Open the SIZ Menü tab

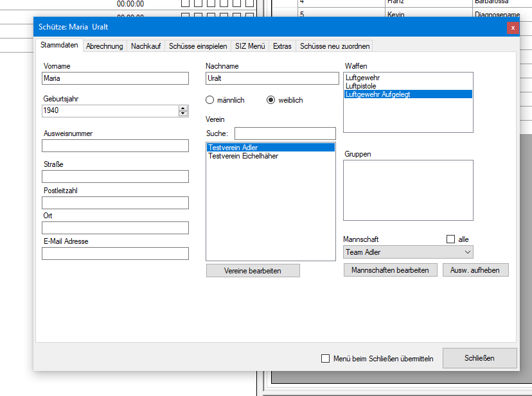249,46
